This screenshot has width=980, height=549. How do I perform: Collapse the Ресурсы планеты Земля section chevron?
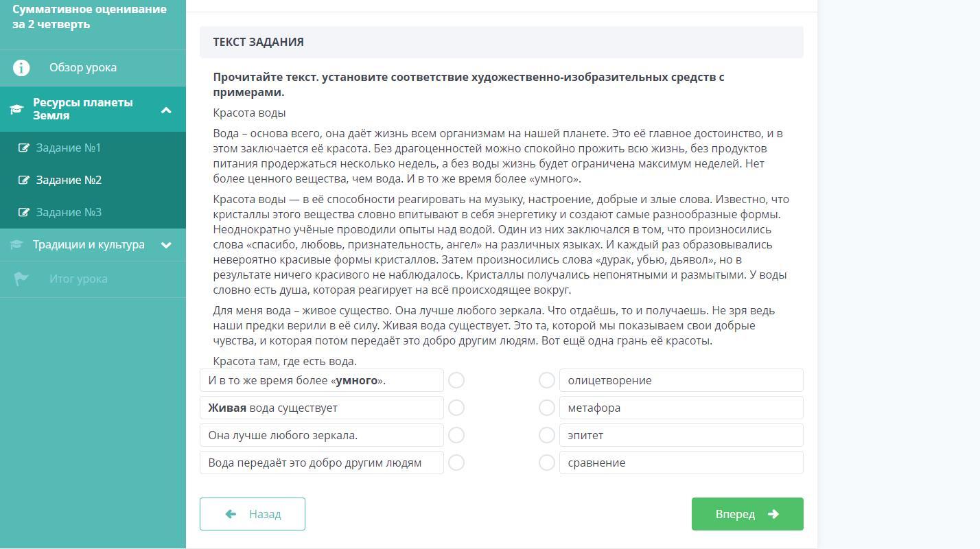(x=166, y=110)
